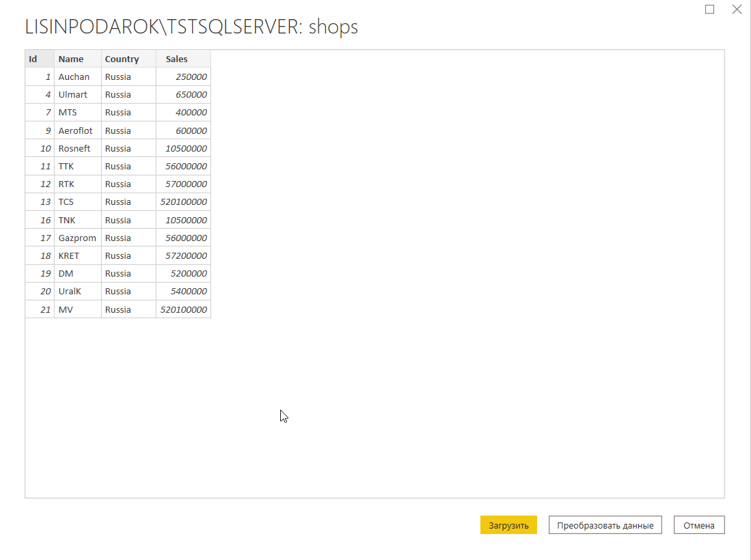
Task: Click the Rosneft name cell
Action: click(x=78, y=148)
